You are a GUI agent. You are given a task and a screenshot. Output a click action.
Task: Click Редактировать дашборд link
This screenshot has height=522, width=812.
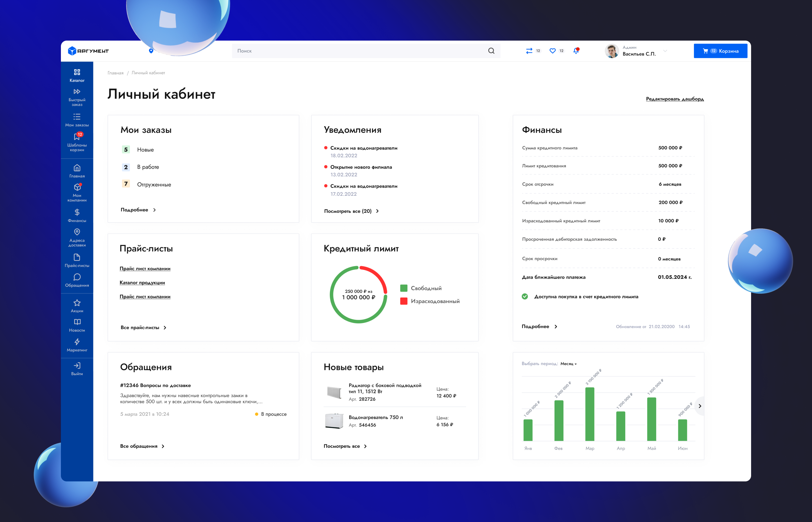tap(675, 99)
